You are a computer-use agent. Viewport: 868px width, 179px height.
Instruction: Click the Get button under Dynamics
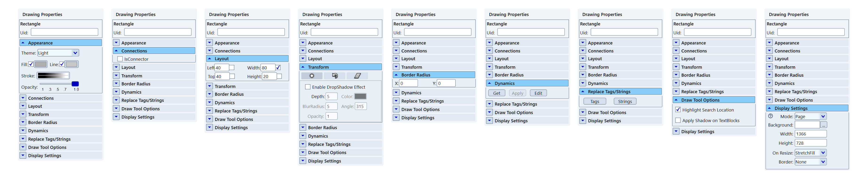(497, 93)
